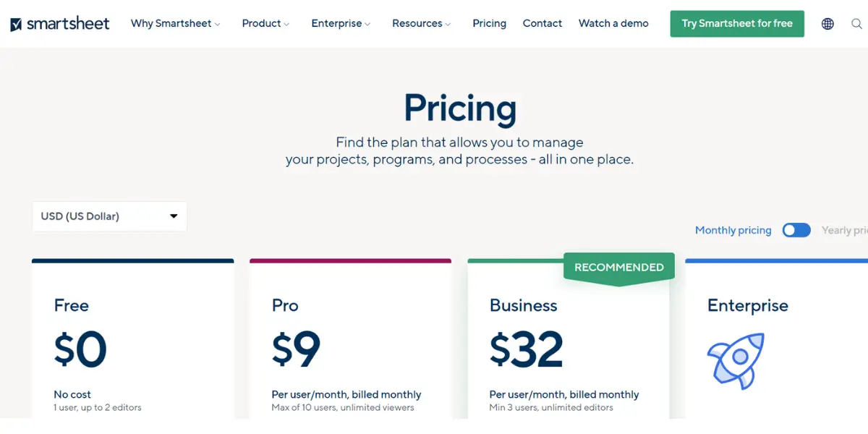This screenshot has height=434, width=868.
Task: Expand the Product menu
Action: (x=265, y=23)
